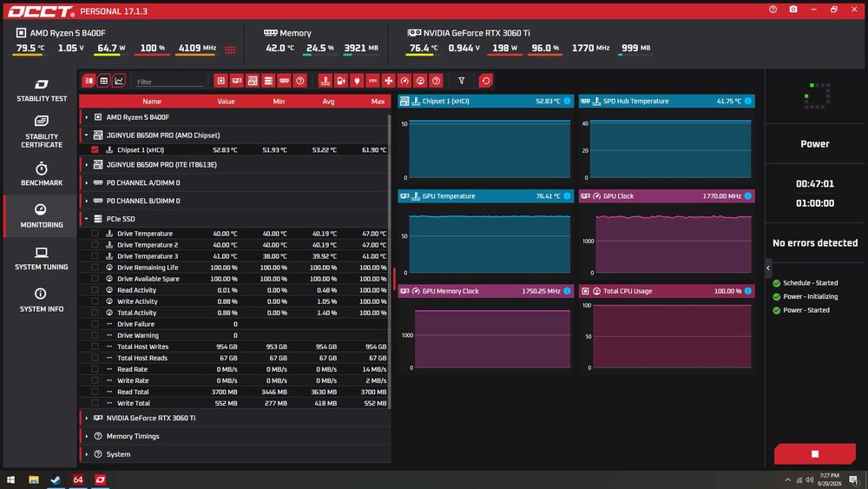Click info icon on GPU Temperature graph

pyautogui.click(x=567, y=196)
